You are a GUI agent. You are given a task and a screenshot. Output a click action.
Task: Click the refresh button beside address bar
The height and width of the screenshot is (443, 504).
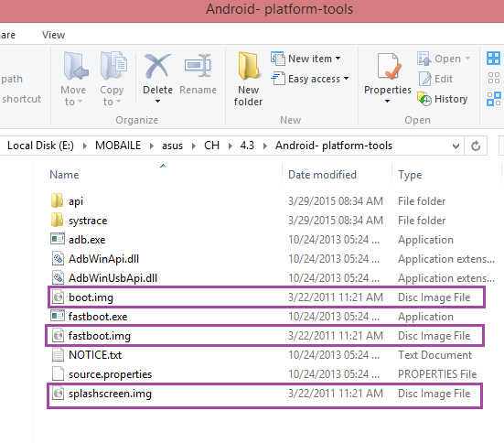click(x=476, y=146)
